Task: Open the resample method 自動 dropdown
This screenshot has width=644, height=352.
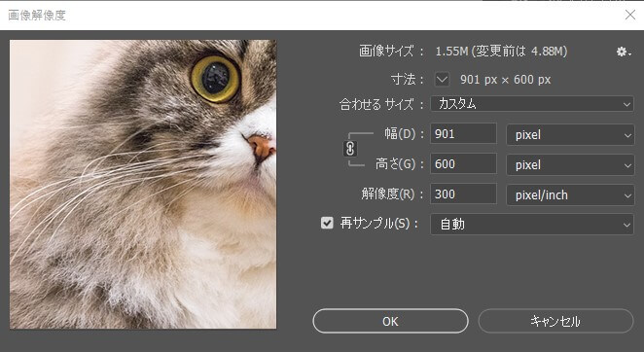Action: click(532, 225)
